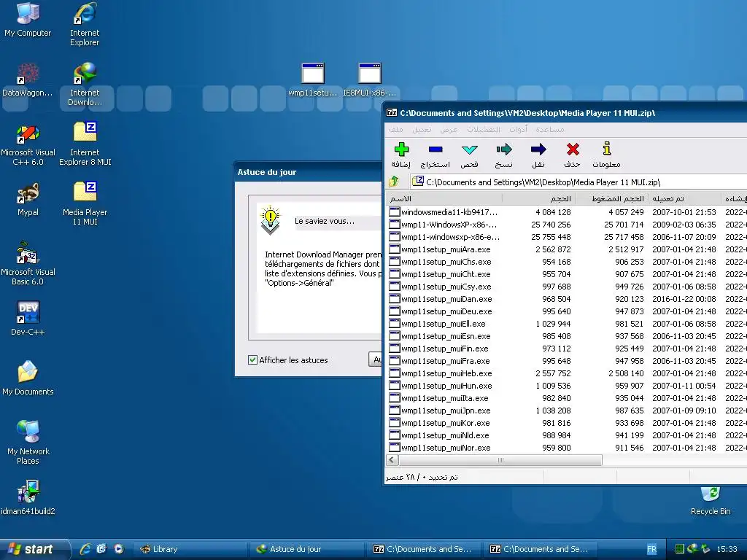
Task: Select file wmp11setup_muiAra.exe
Action: pyautogui.click(x=446, y=249)
